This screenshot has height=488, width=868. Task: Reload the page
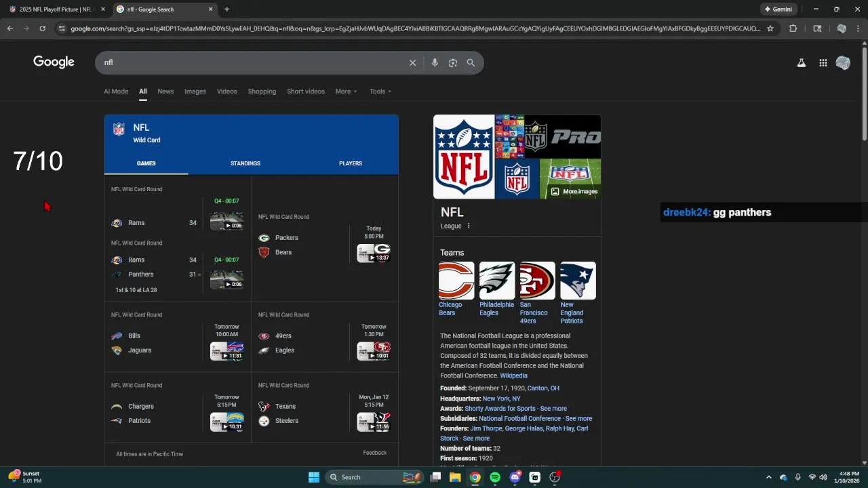(x=42, y=28)
